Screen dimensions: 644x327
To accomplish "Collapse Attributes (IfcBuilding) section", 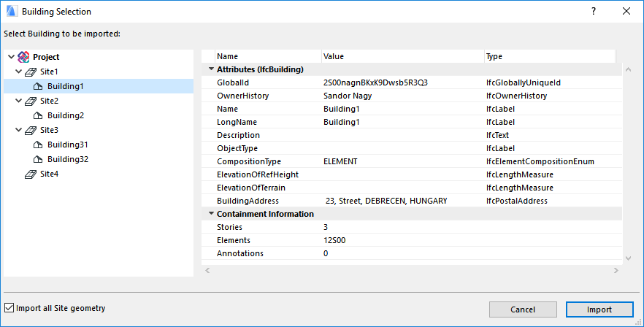I will (210, 69).
